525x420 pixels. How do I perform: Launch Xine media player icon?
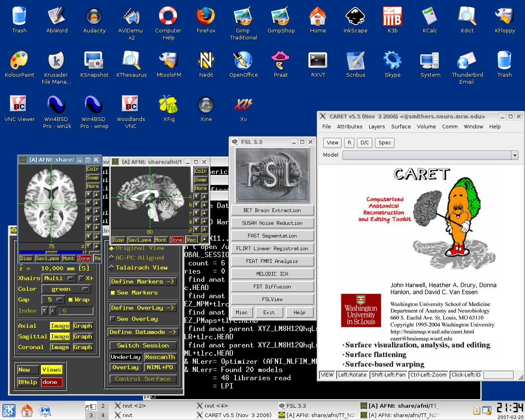(x=206, y=108)
